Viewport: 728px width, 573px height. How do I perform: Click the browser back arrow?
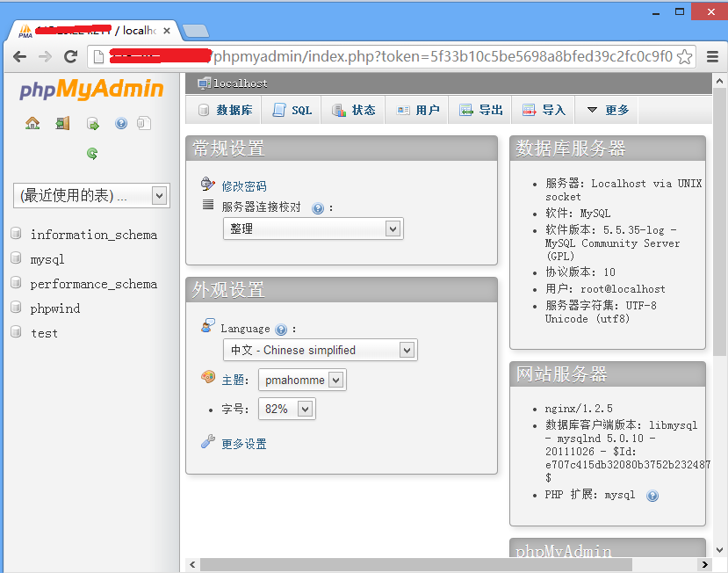[19, 57]
